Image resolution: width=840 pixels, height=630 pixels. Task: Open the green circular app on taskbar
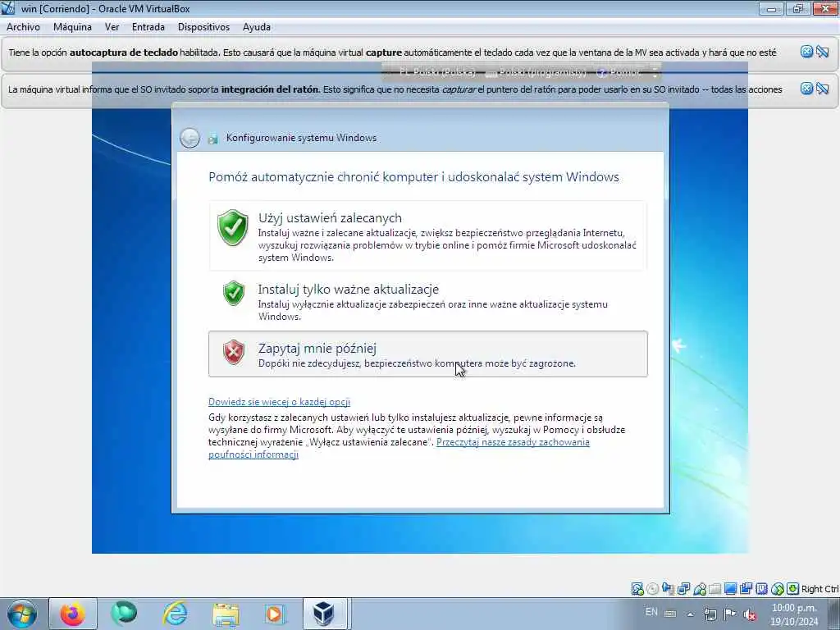(x=124, y=614)
